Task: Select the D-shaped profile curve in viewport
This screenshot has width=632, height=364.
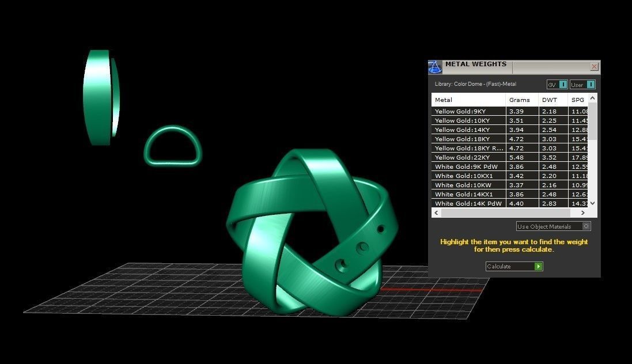Action: pos(172,146)
